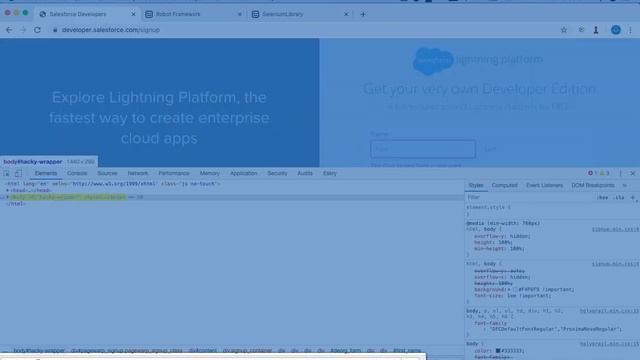This screenshot has height=360, width=640.
Task: Open the Performance tab
Action: pos(174,173)
